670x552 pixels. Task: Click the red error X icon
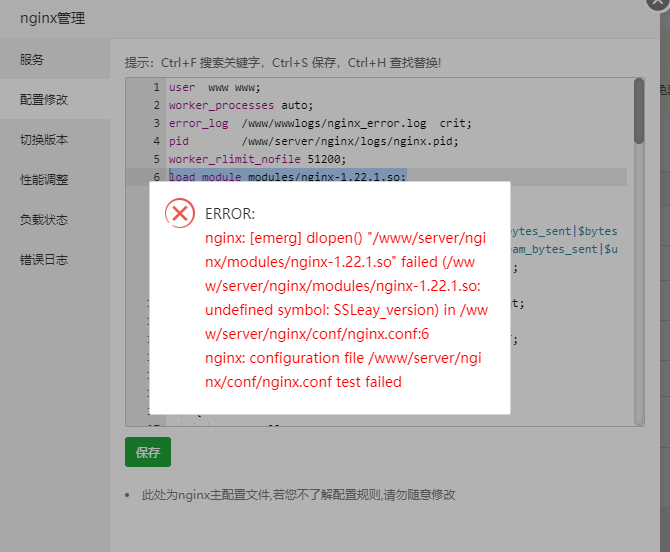(180, 213)
